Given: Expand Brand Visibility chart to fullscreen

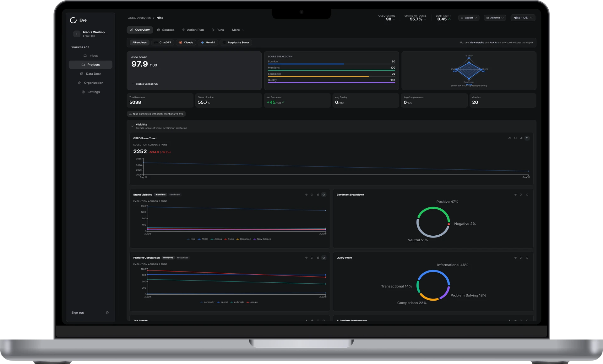Looking at the screenshot, I should pos(312,195).
